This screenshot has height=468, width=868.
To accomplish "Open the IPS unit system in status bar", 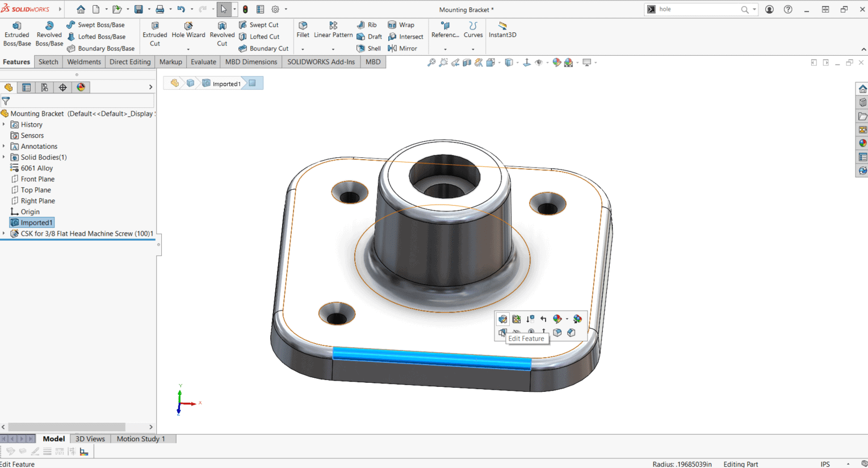I will tap(825, 464).
